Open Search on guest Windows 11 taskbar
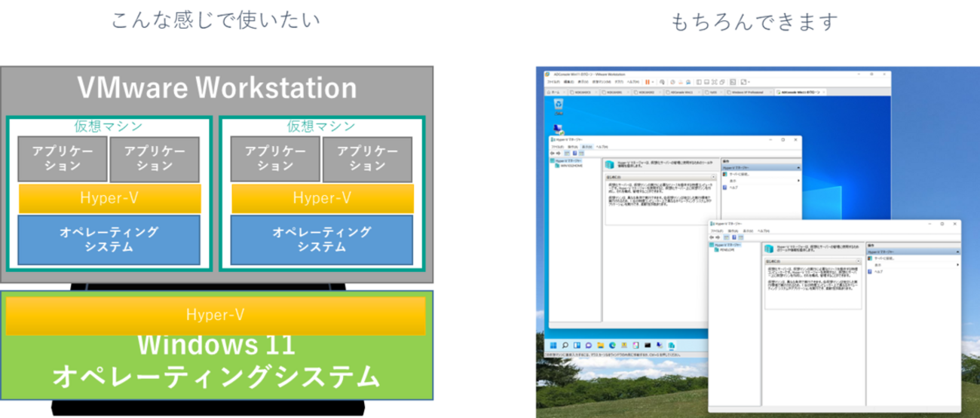The width and height of the screenshot is (980, 418). click(x=565, y=345)
